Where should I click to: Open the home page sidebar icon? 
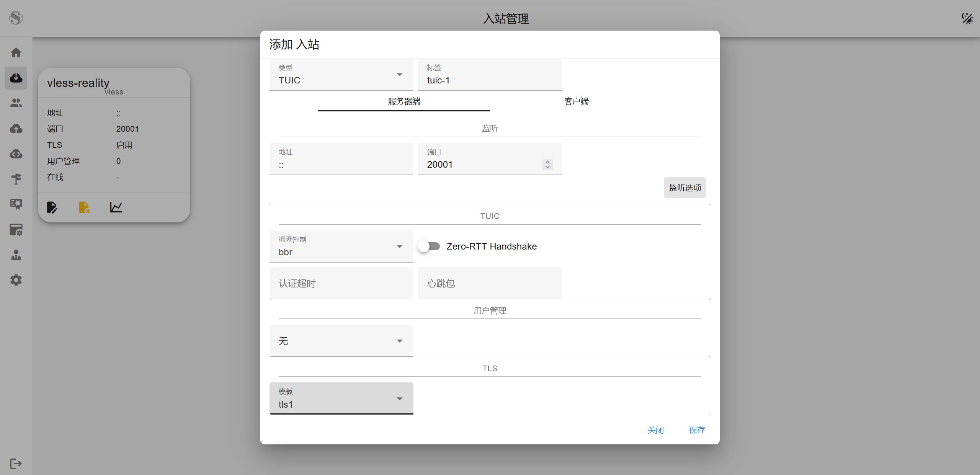pos(16,52)
